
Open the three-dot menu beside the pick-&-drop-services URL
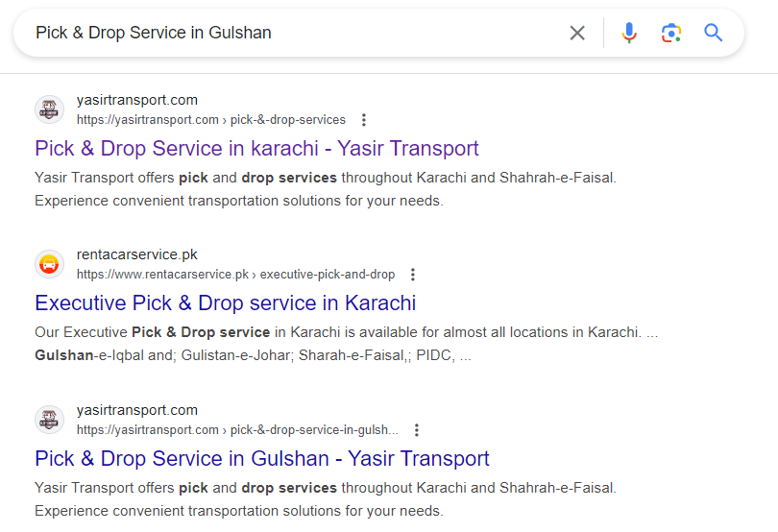pyautogui.click(x=364, y=120)
